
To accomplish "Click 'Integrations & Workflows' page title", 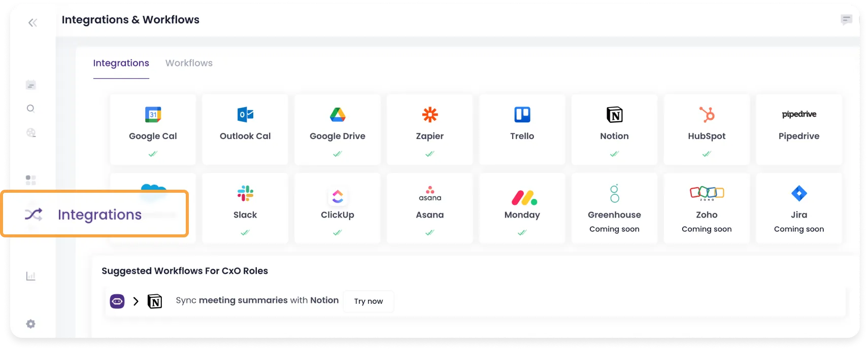I will point(130,20).
